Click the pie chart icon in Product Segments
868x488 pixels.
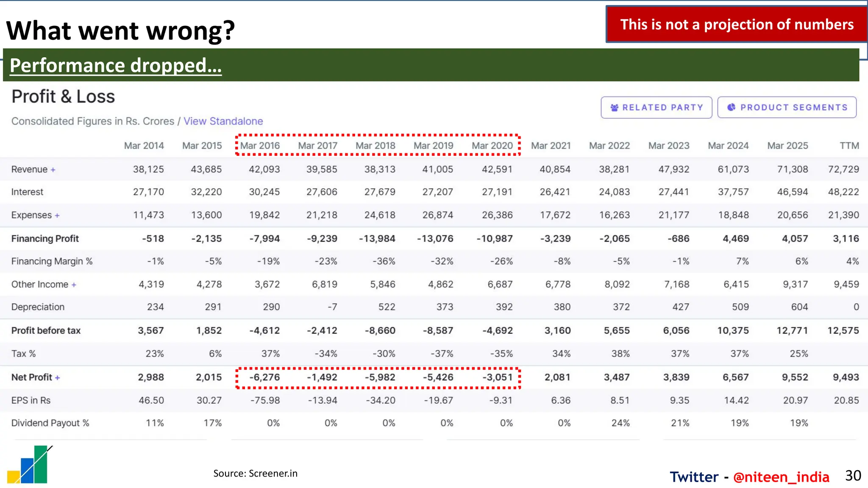point(731,107)
